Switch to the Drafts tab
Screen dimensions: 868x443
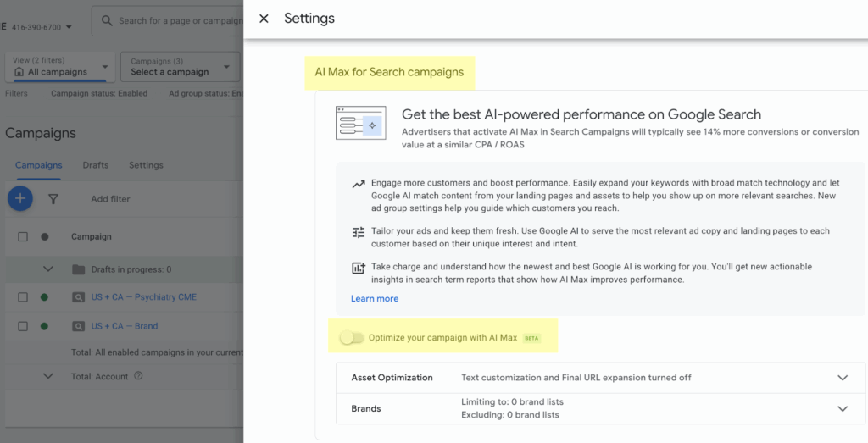95,165
